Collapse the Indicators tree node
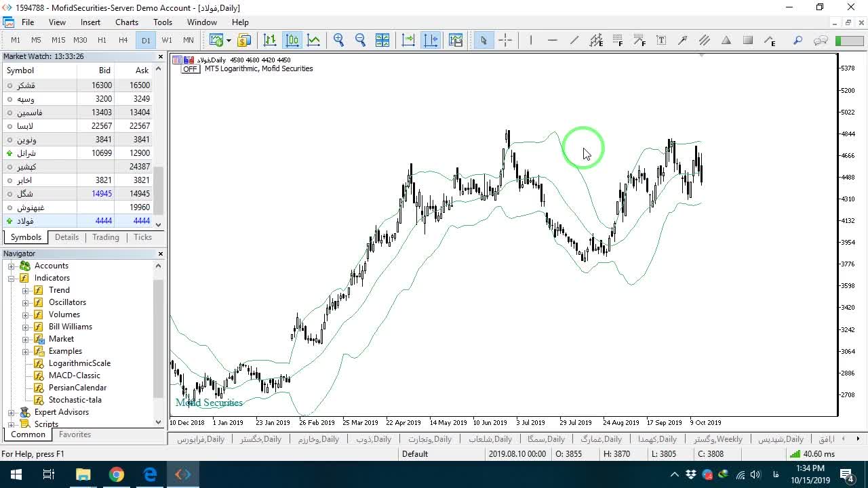Viewport: 868px width, 488px height. [x=11, y=278]
